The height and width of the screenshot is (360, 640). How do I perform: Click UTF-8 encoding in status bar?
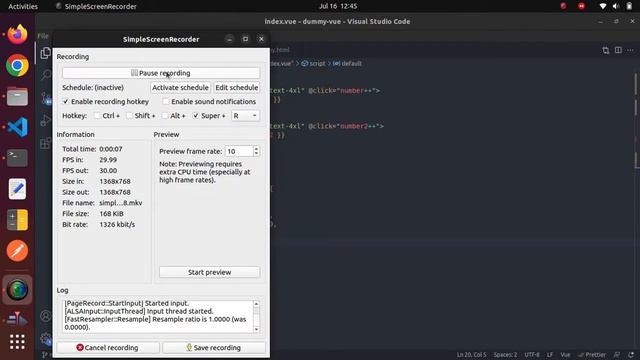[532, 355]
